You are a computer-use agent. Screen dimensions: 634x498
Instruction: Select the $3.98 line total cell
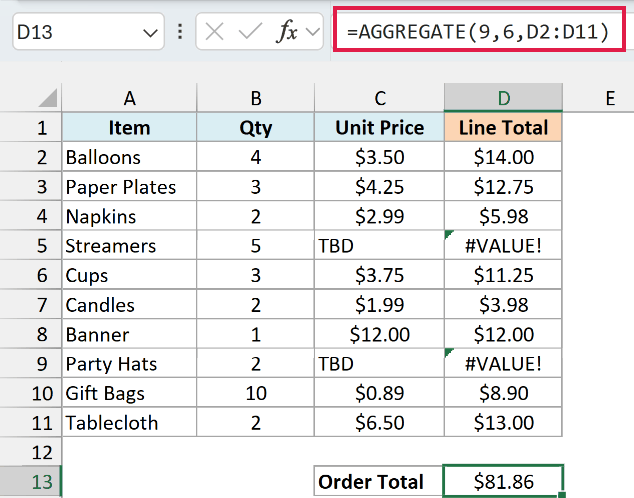pos(503,304)
